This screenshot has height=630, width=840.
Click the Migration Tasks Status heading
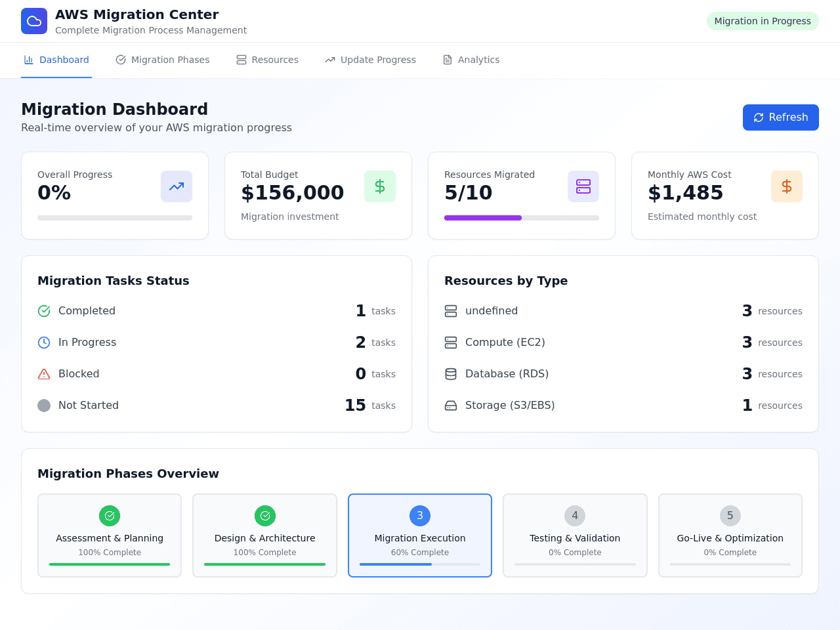pyautogui.click(x=113, y=281)
